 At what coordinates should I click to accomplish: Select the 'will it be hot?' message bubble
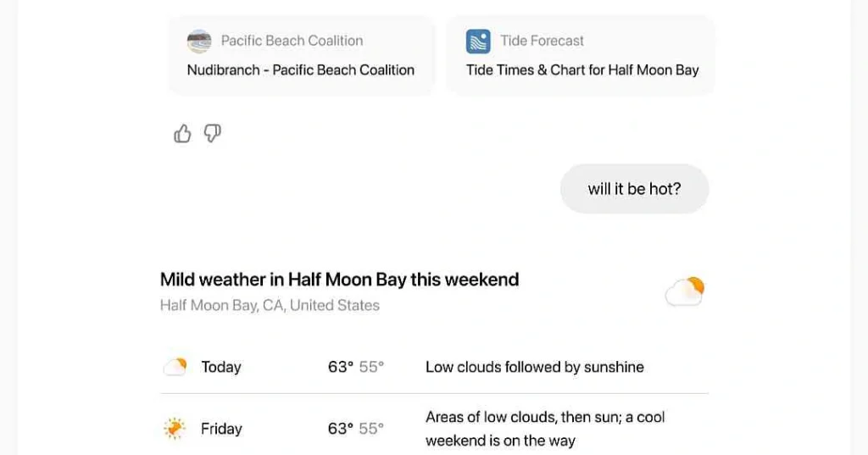point(634,189)
